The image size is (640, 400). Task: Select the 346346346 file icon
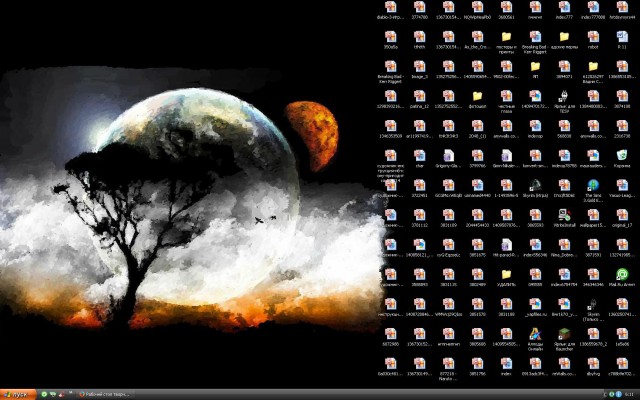[593, 274]
